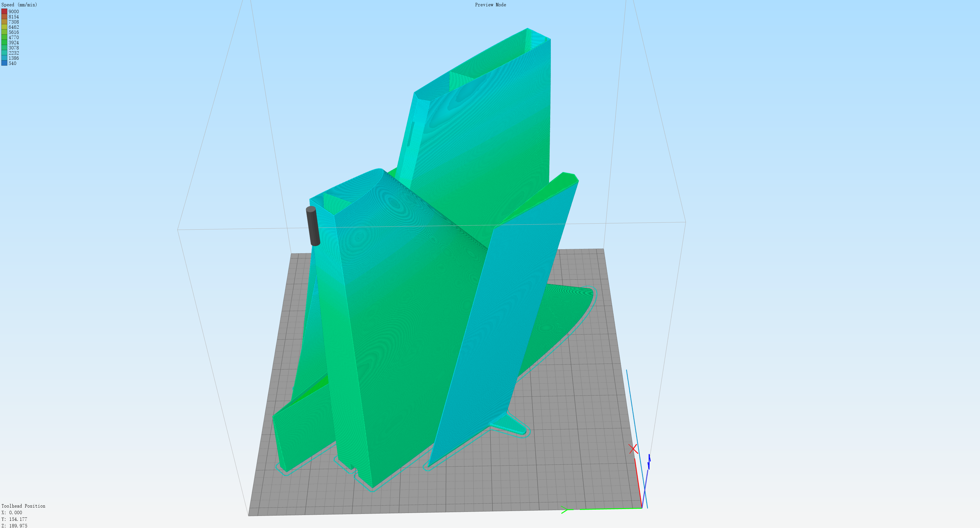
Task: Click the red X axis marker
Action: coord(633,449)
